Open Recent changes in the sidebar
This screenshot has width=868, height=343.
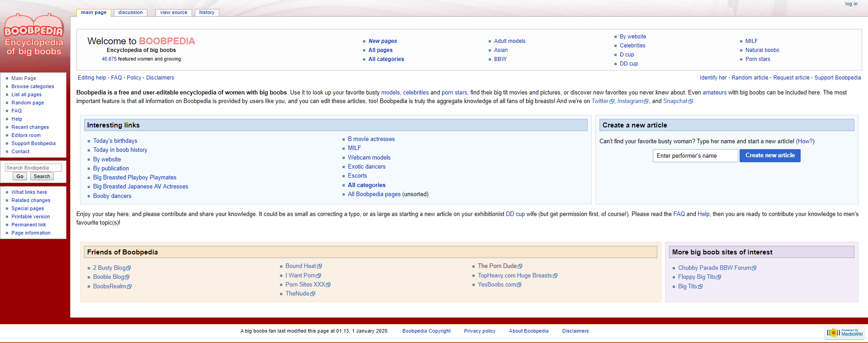(30, 127)
